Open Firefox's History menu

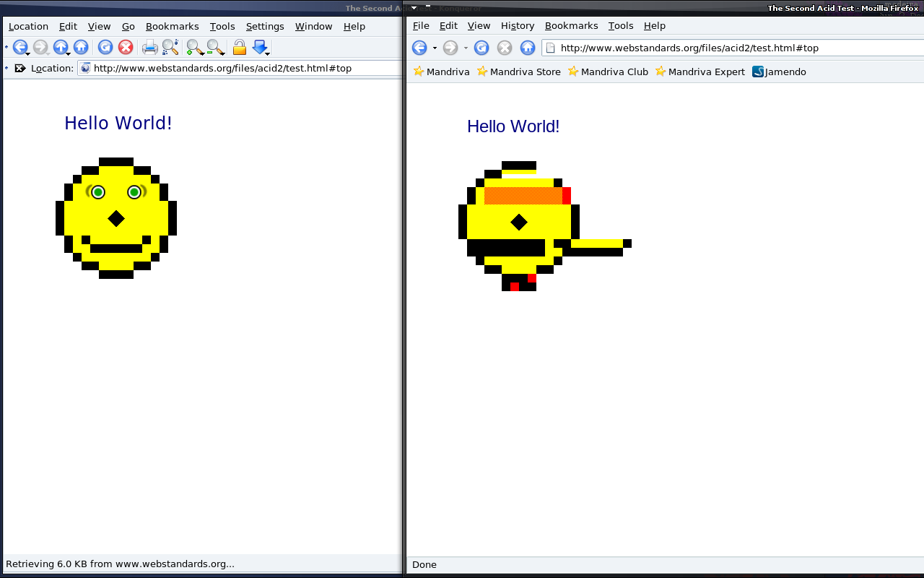click(x=518, y=25)
